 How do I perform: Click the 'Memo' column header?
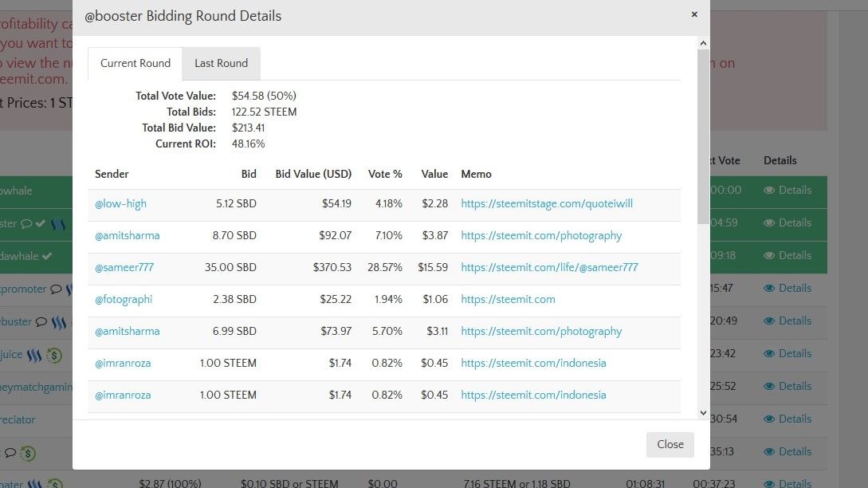[476, 174]
